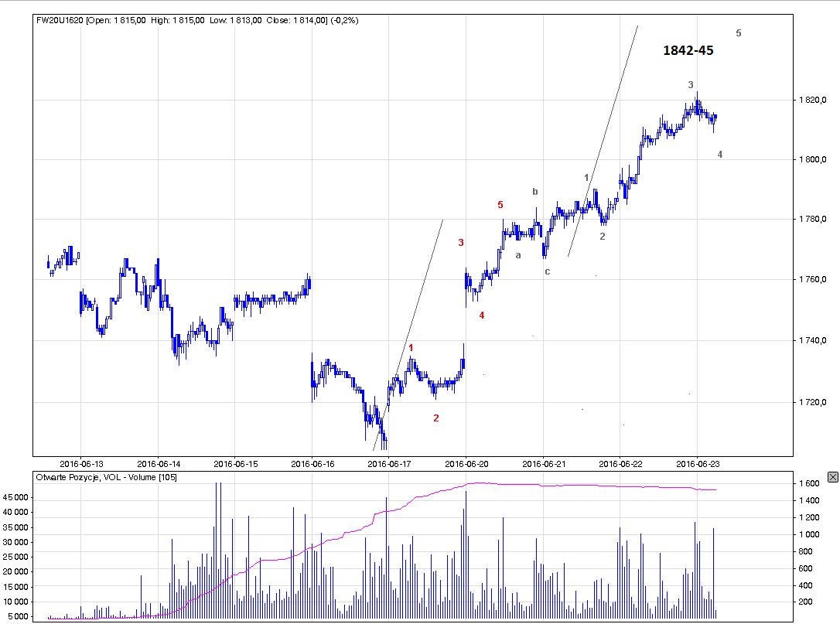
Task: Click the 30 000 volume axis label
Action: [x=15, y=542]
